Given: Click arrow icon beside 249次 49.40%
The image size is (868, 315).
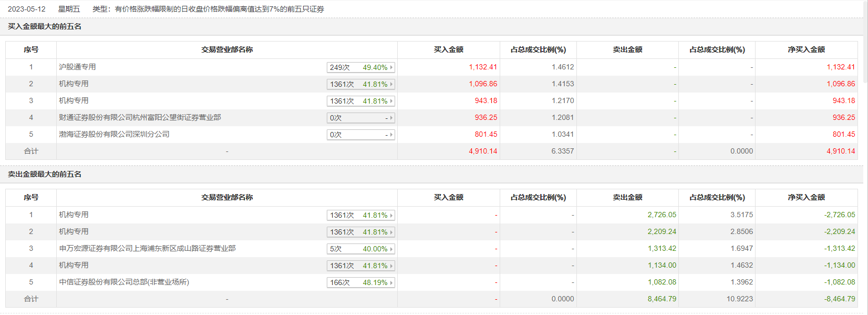Looking at the screenshot, I should click(391, 67).
